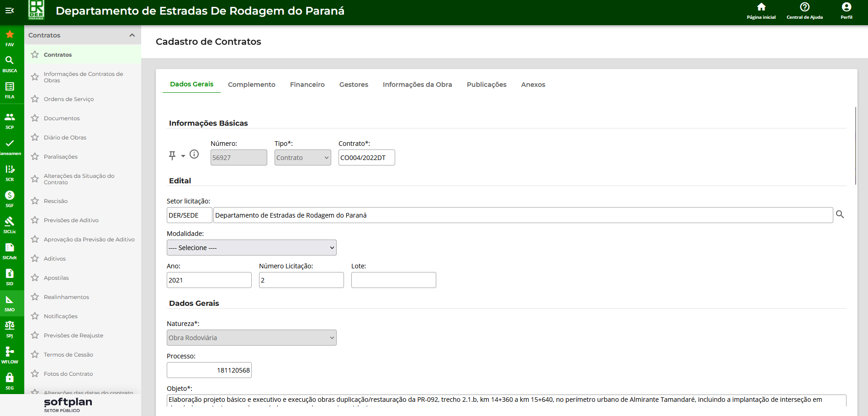Toggle favorite star for Paralisações

pos(35,157)
